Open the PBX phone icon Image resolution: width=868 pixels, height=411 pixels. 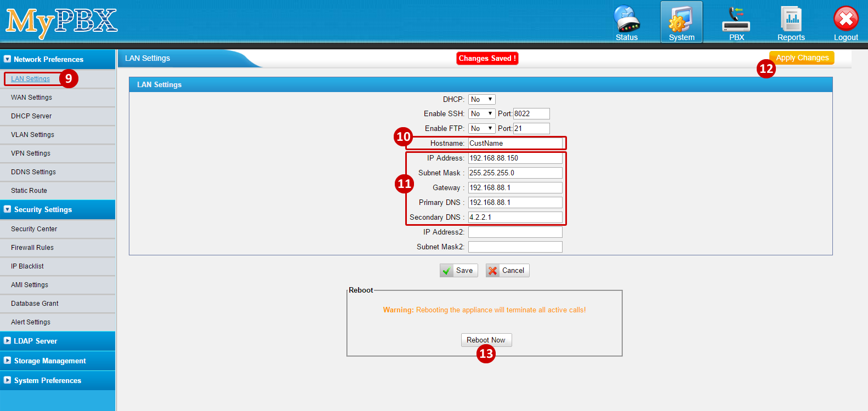point(736,22)
